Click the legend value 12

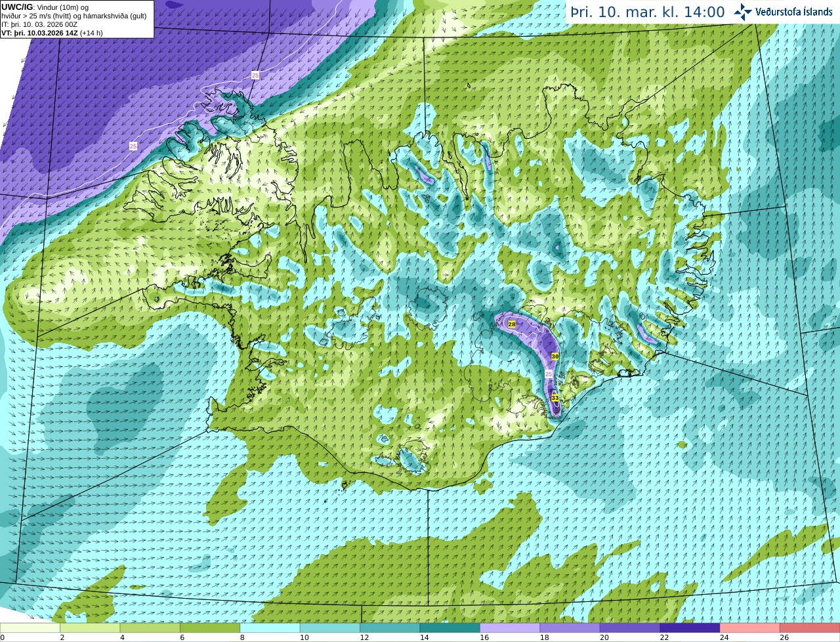click(364, 637)
